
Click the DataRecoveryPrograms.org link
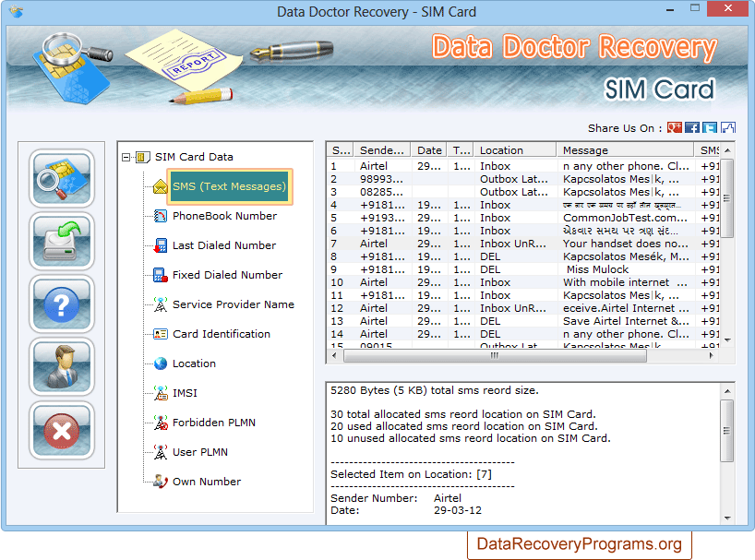click(x=580, y=543)
